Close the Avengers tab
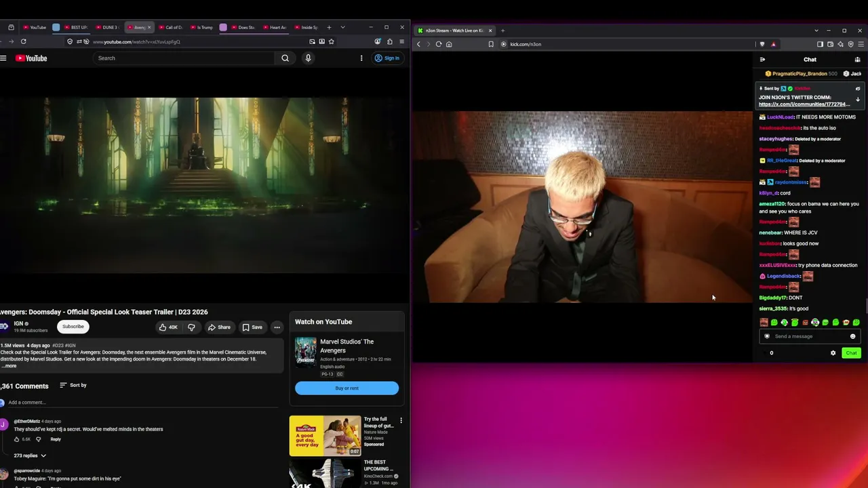 pyautogui.click(x=149, y=27)
